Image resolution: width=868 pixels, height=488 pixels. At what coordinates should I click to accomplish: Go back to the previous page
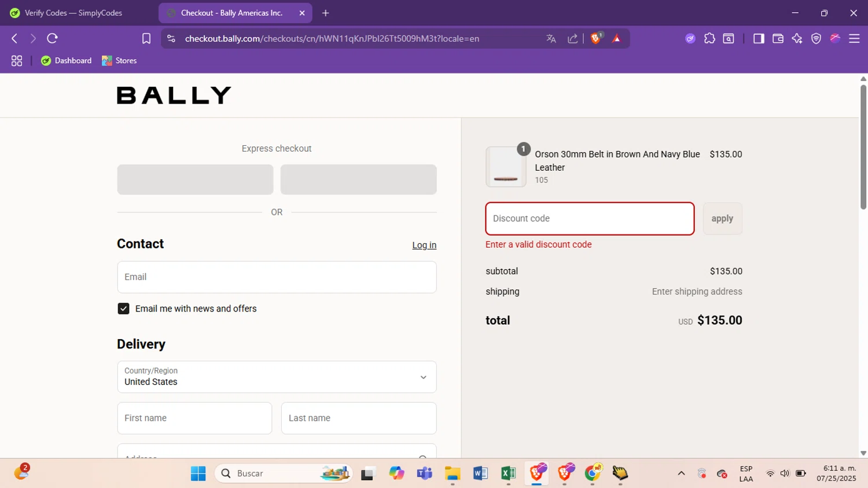14,38
